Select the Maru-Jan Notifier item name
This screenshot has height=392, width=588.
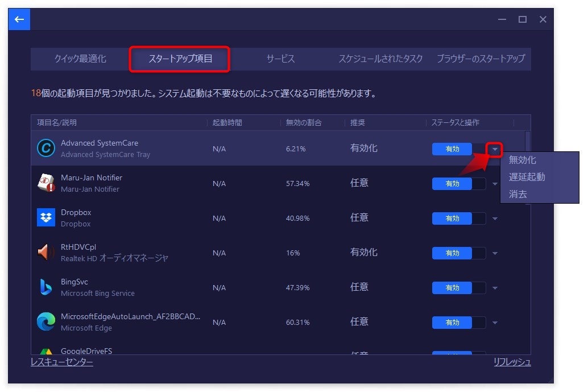click(92, 178)
